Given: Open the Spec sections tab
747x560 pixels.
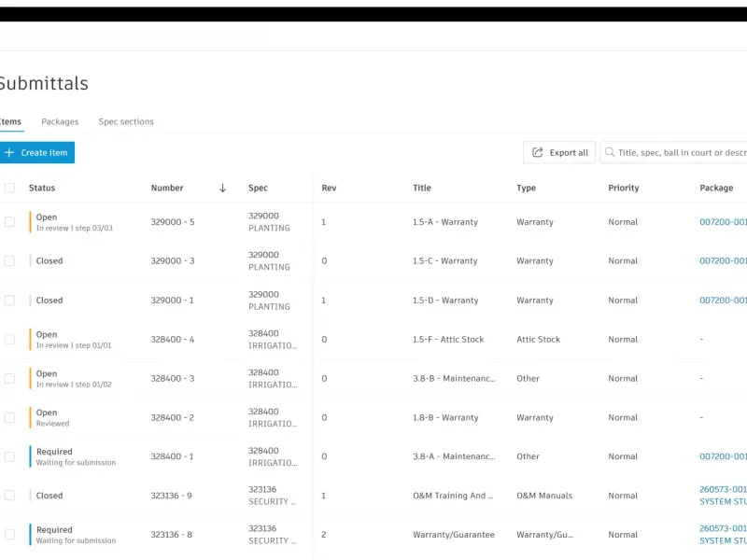Looking at the screenshot, I should pos(126,122).
